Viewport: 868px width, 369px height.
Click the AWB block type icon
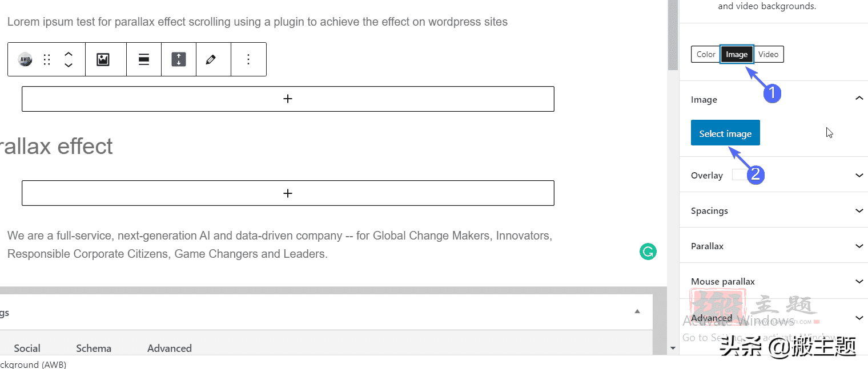[25, 59]
